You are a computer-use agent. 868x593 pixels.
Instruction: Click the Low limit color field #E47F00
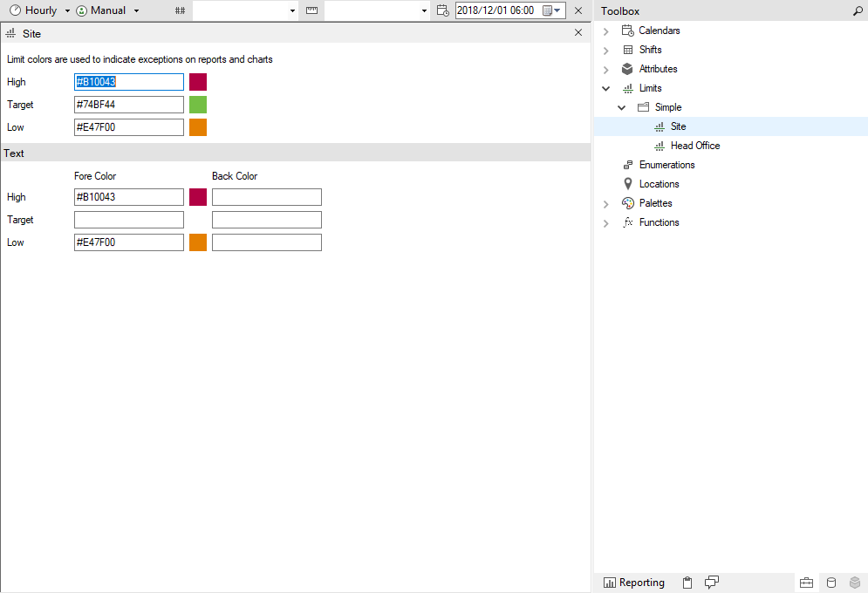[x=129, y=127]
